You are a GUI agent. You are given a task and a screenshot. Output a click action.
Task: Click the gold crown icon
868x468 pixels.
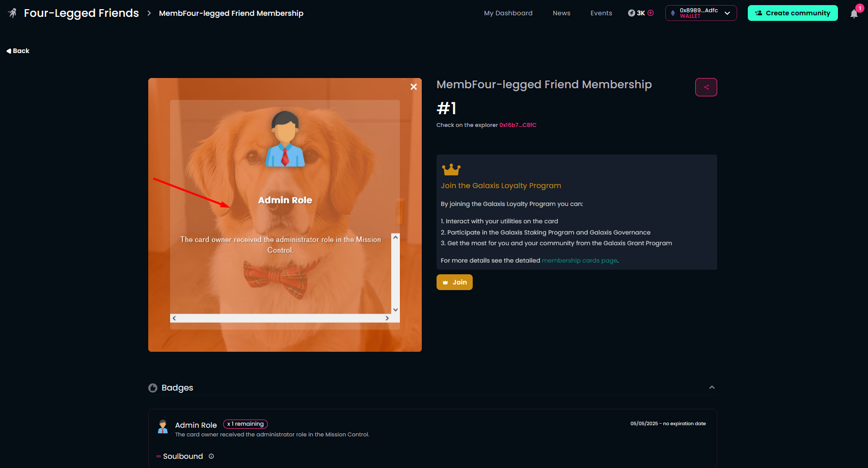pyautogui.click(x=451, y=169)
